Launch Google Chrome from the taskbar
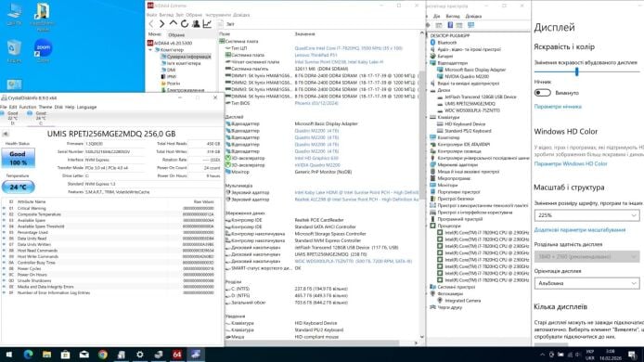 (103, 355)
